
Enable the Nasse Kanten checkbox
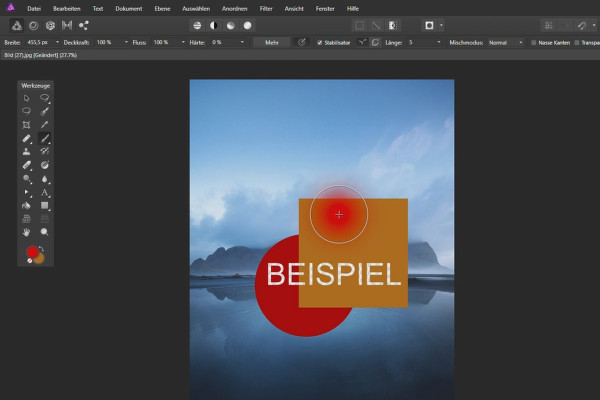(533, 43)
